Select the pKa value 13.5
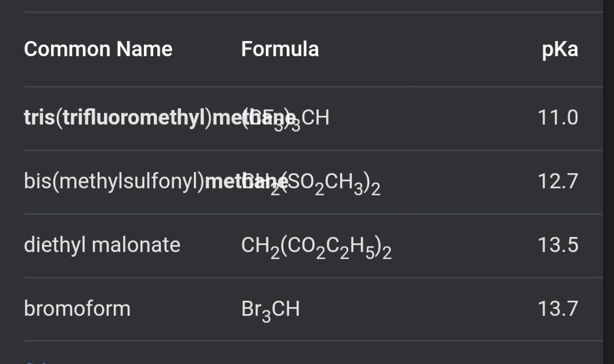The image size is (614, 364). pyautogui.click(x=558, y=245)
